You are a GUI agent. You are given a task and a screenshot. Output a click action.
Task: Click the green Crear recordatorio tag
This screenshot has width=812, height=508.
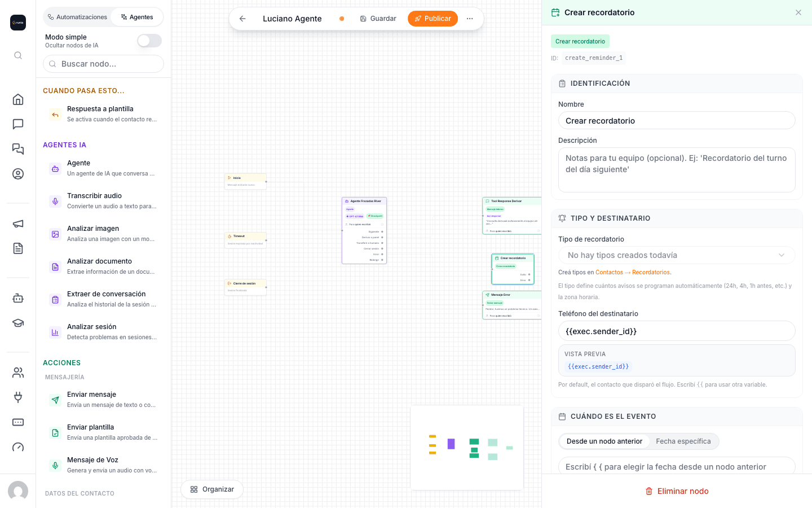click(580, 41)
